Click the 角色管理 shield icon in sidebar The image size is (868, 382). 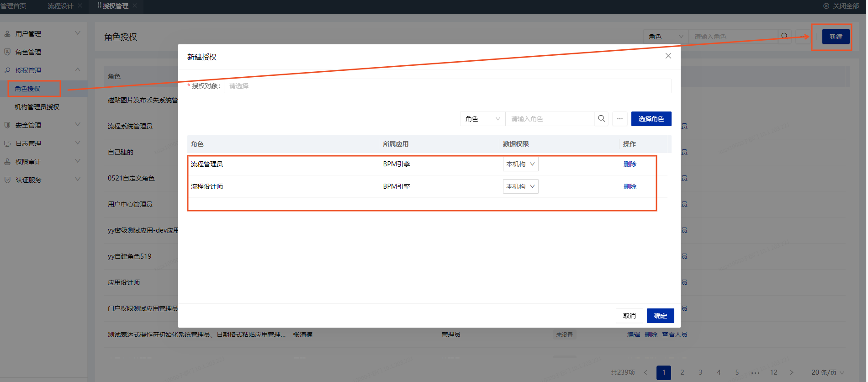point(7,52)
